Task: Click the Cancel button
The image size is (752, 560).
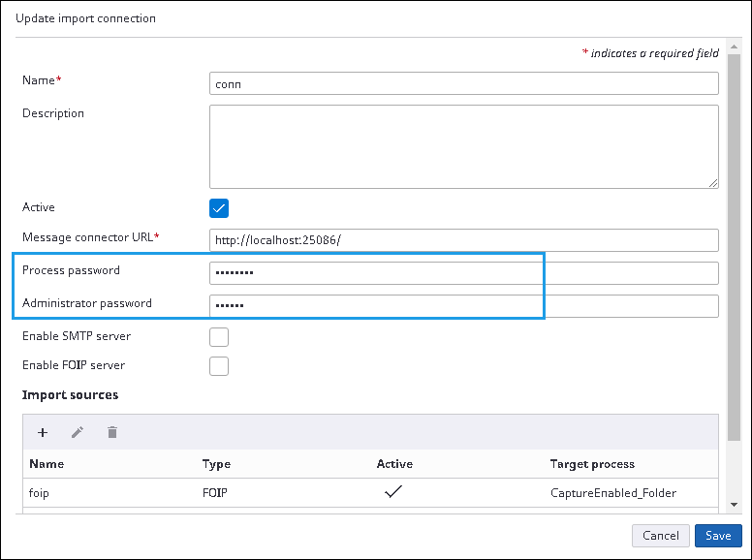Action: pyautogui.click(x=660, y=536)
